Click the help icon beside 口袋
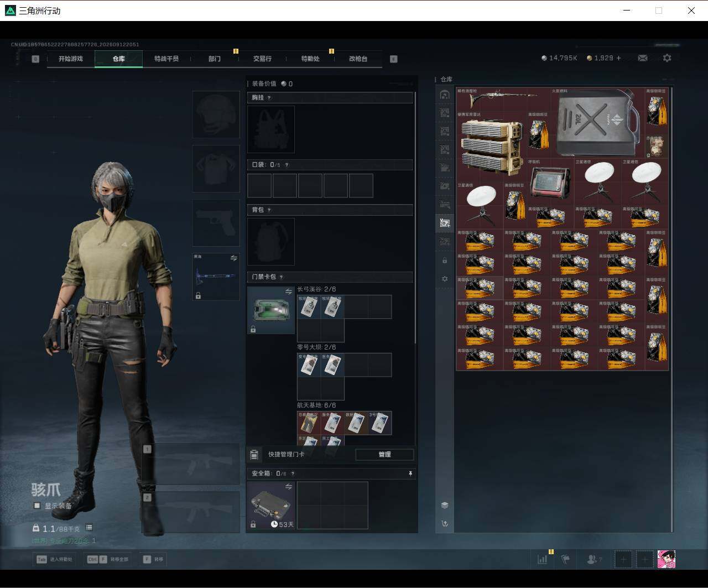The height and width of the screenshot is (588, 708). tap(286, 165)
